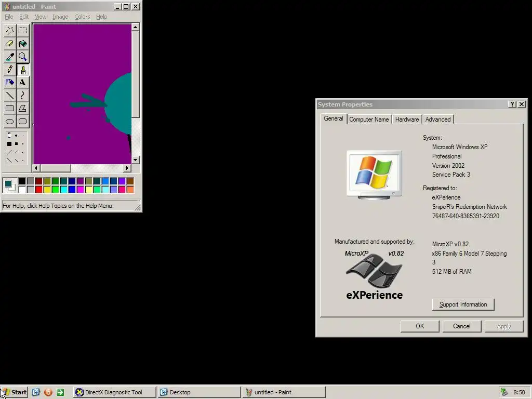Screen dimensions: 532x399
Task: Select the Free-Form Select tool in Paint
Action: click(10, 31)
